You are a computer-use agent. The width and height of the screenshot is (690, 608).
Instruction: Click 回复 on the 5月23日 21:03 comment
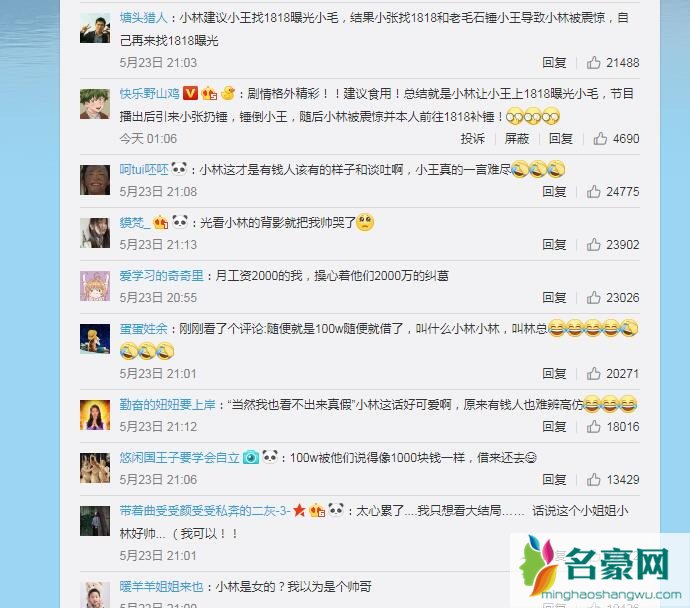pos(554,63)
